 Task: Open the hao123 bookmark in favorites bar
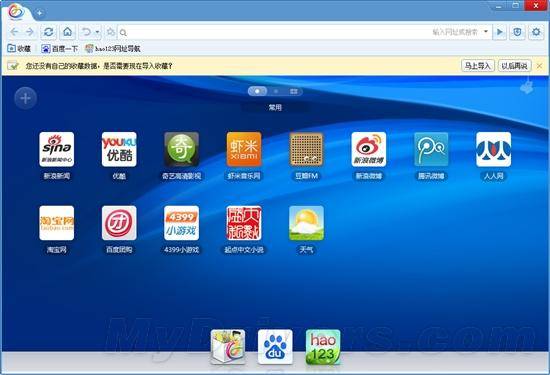[113, 49]
